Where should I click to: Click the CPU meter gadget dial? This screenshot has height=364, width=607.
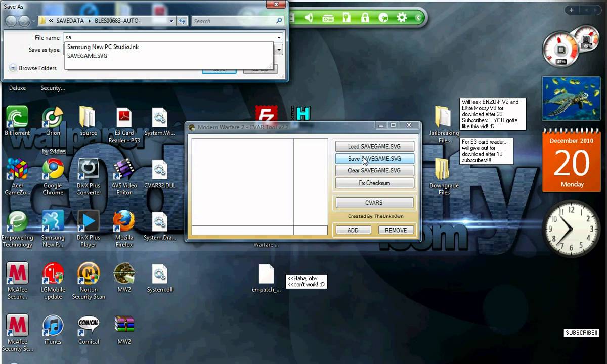pos(561,50)
